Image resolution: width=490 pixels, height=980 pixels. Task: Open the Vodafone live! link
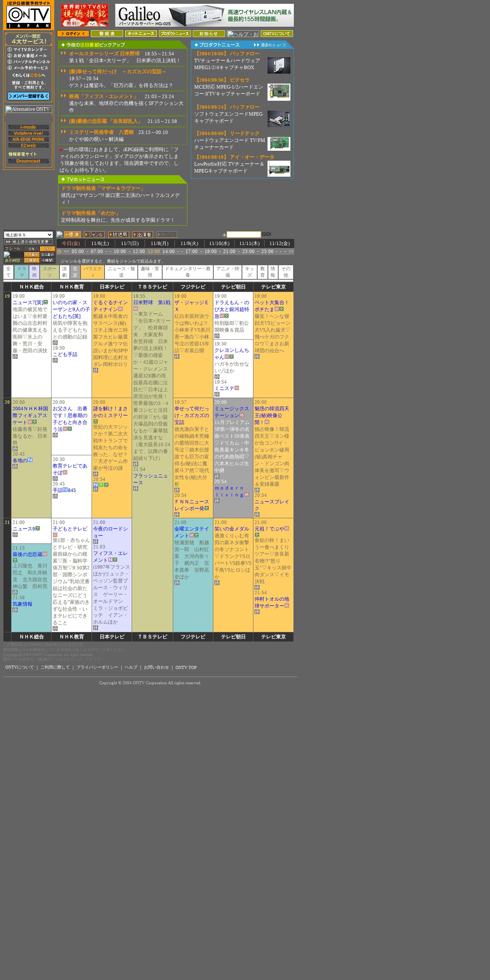coord(29,133)
